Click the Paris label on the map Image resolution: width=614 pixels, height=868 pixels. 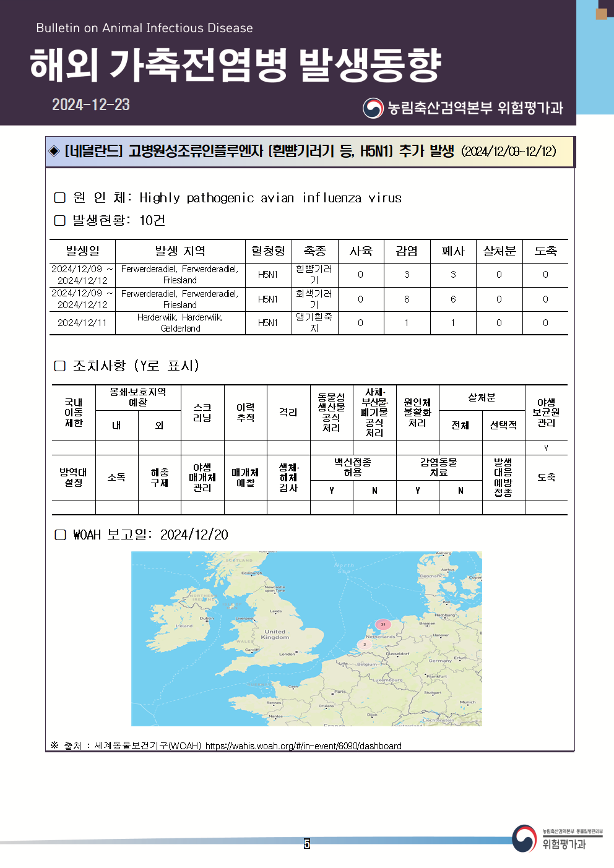pyautogui.click(x=340, y=692)
